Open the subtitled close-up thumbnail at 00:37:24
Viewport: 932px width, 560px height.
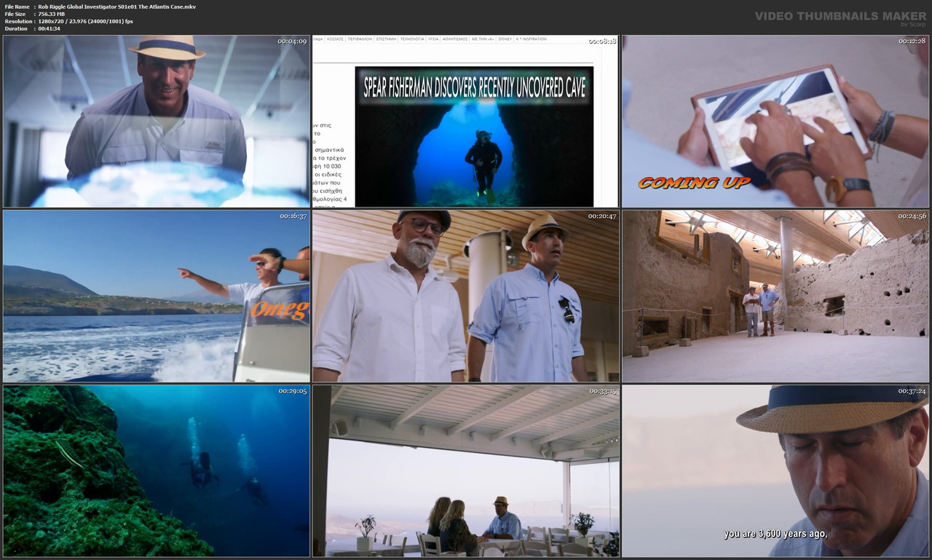[x=775, y=471]
